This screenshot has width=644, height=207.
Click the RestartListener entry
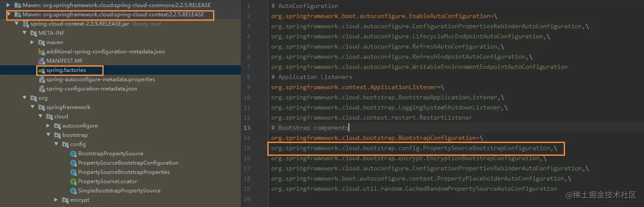point(372,118)
